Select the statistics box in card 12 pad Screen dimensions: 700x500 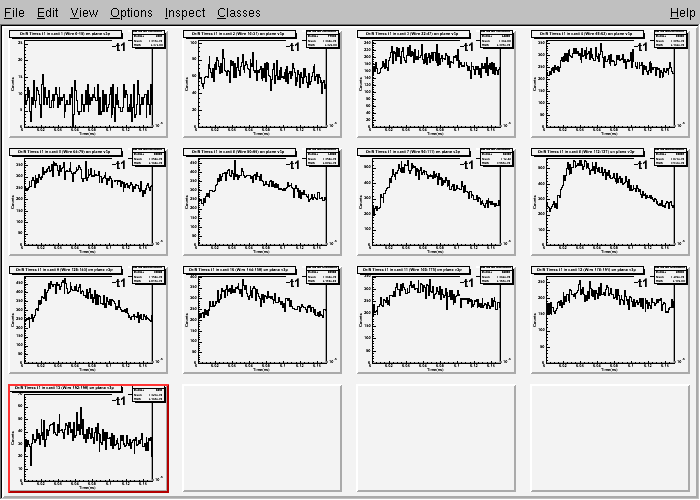pyautogui.click(x=671, y=275)
